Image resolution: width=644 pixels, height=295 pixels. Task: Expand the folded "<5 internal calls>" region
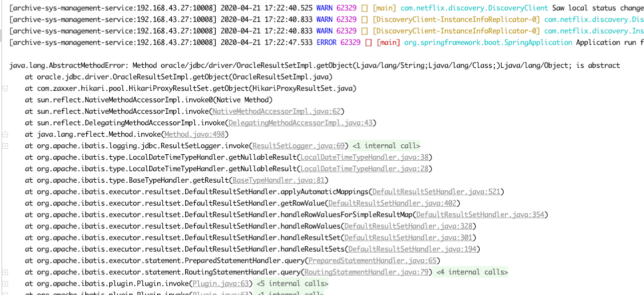292,284
